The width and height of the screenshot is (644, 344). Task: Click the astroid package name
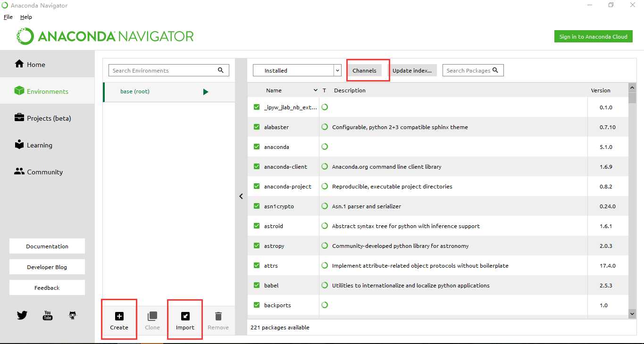274,226
